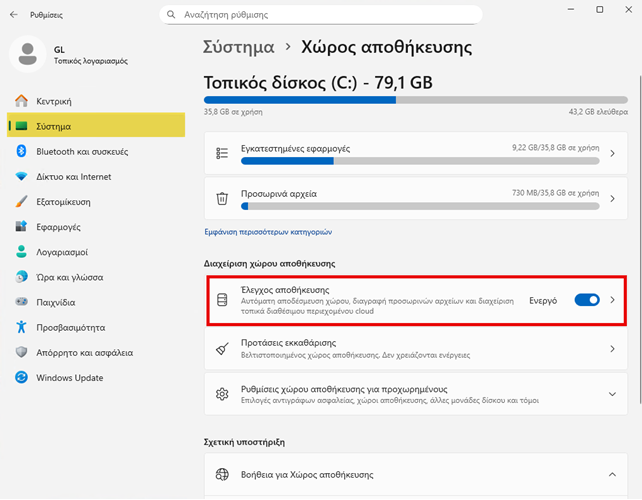Screen dimensions: 642x500
Task: Click the Εγκατεστημένες εφαρμογές list icon
Action: coord(222,153)
